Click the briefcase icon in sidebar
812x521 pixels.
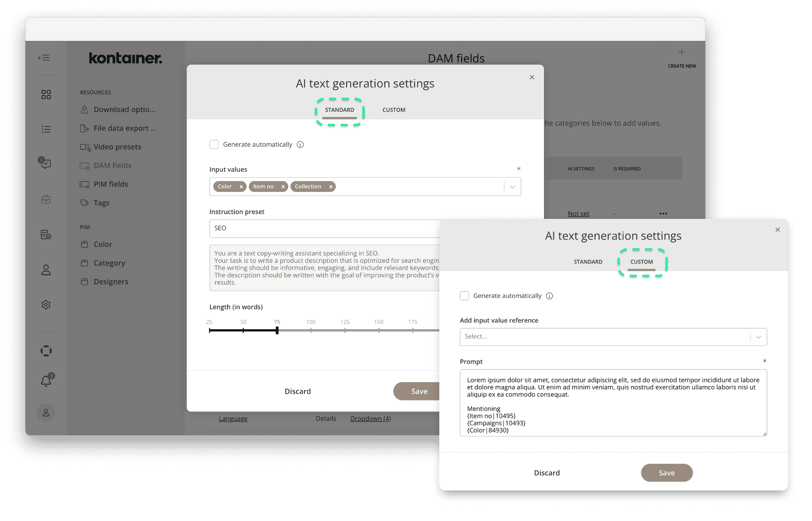click(x=46, y=199)
